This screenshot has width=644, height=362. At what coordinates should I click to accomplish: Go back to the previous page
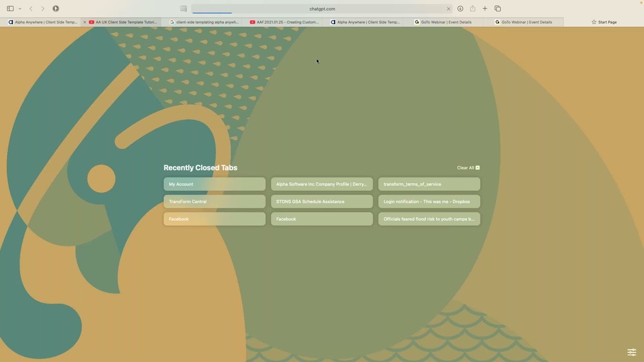click(31, 9)
